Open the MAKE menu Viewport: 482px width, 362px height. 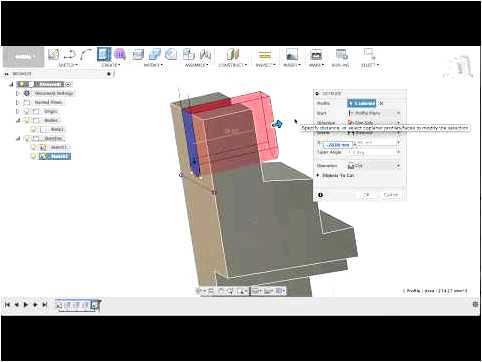tap(316, 65)
